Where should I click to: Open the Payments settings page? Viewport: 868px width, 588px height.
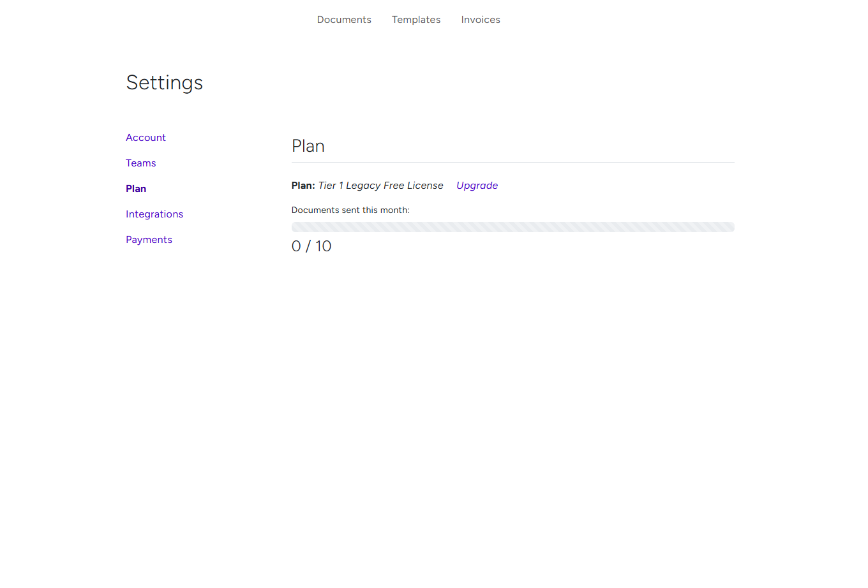pos(149,240)
